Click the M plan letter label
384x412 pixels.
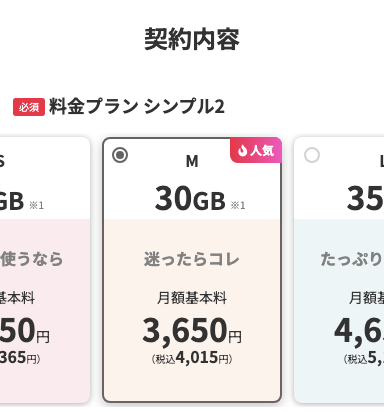tap(192, 161)
